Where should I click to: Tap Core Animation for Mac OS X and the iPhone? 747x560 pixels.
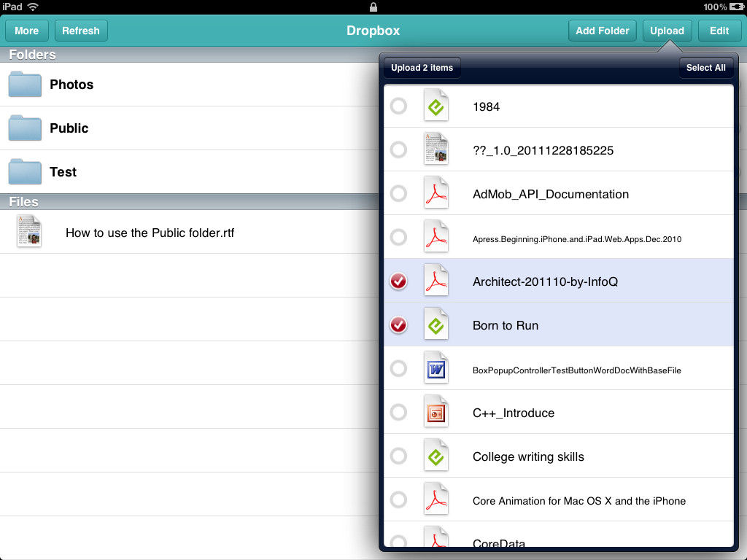click(x=579, y=501)
